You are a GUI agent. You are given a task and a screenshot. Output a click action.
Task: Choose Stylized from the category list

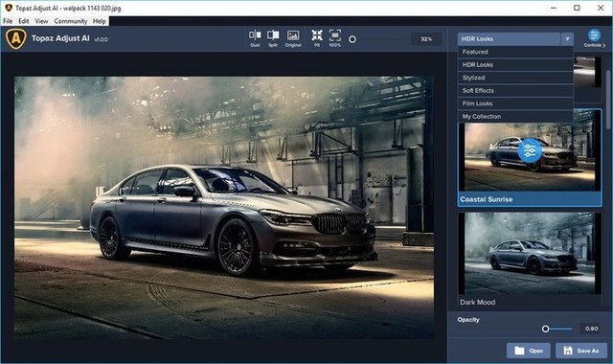[x=515, y=78]
